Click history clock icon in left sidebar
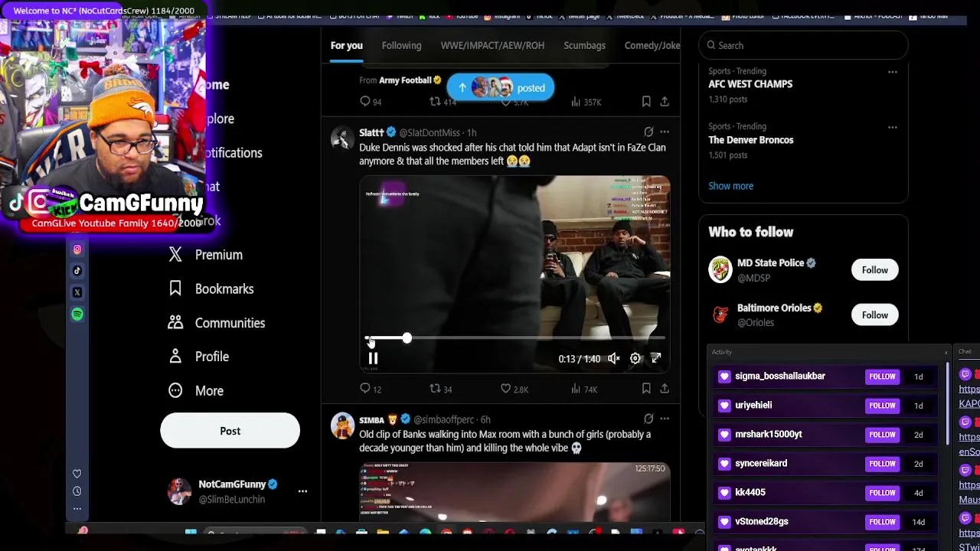This screenshot has height=551, width=980. [x=77, y=491]
